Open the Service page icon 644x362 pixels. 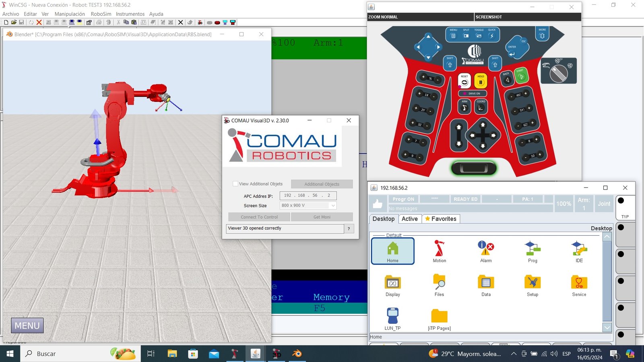pos(579,285)
